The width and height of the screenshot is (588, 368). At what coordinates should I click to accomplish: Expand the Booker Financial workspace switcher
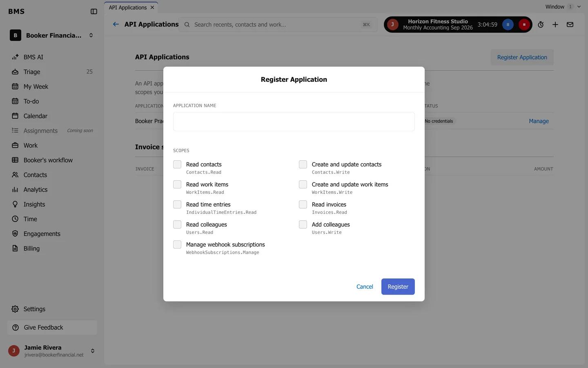click(52, 36)
